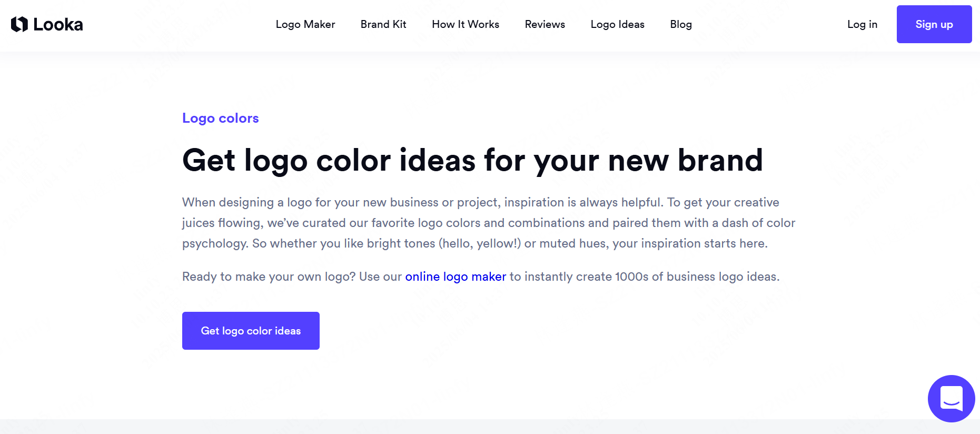The width and height of the screenshot is (980, 434).
Task: Open the Logo Ideas nav item
Action: point(618,24)
